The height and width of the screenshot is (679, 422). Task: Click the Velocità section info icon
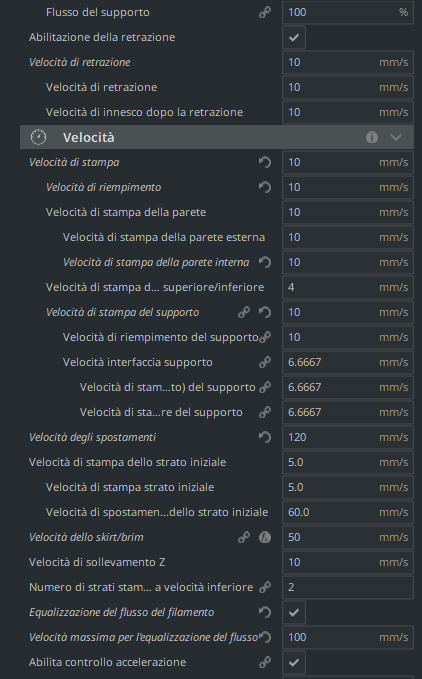coord(372,137)
